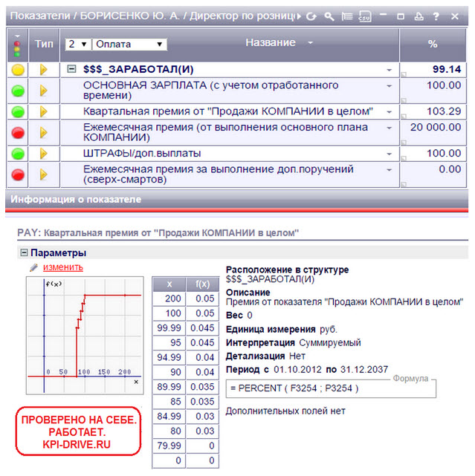Click the pencil edit icon near изменить
Screen dimensions: 475x476
pos(33,267)
